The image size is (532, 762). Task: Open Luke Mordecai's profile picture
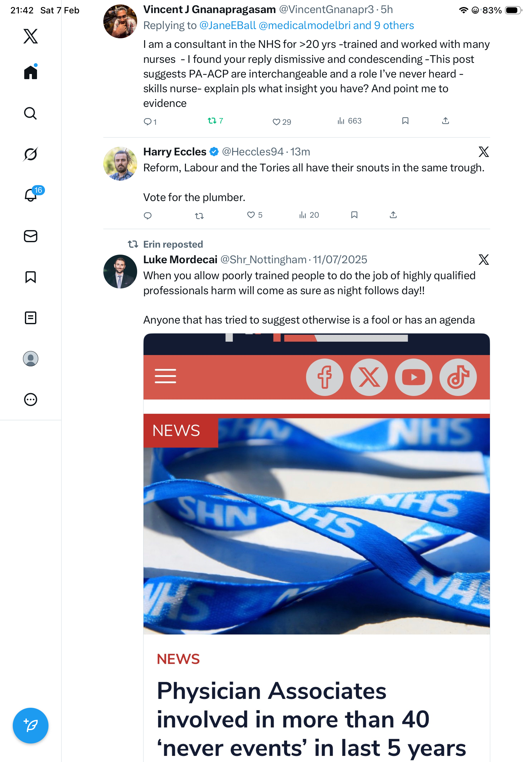click(120, 272)
